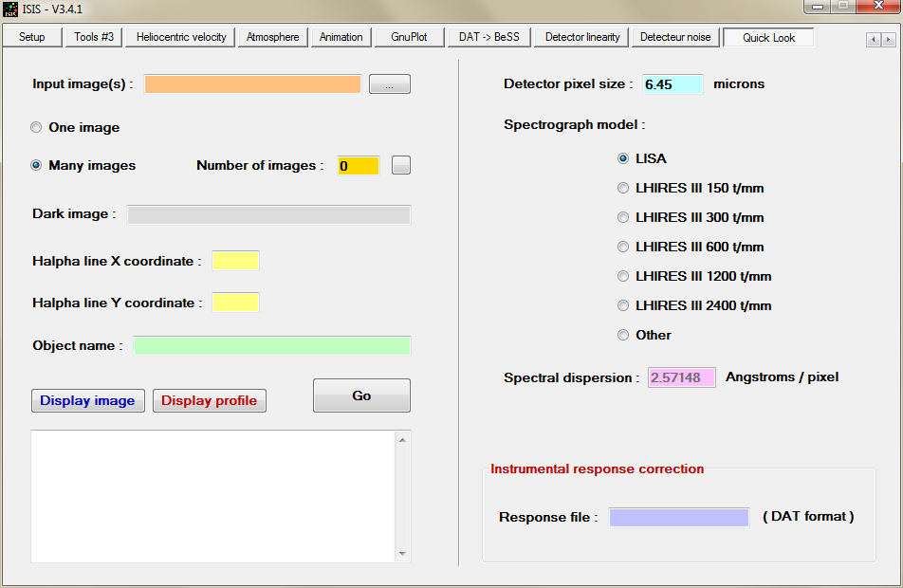The image size is (903, 588).
Task: Click the log box scrollbar down arrow
Action: (x=402, y=554)
